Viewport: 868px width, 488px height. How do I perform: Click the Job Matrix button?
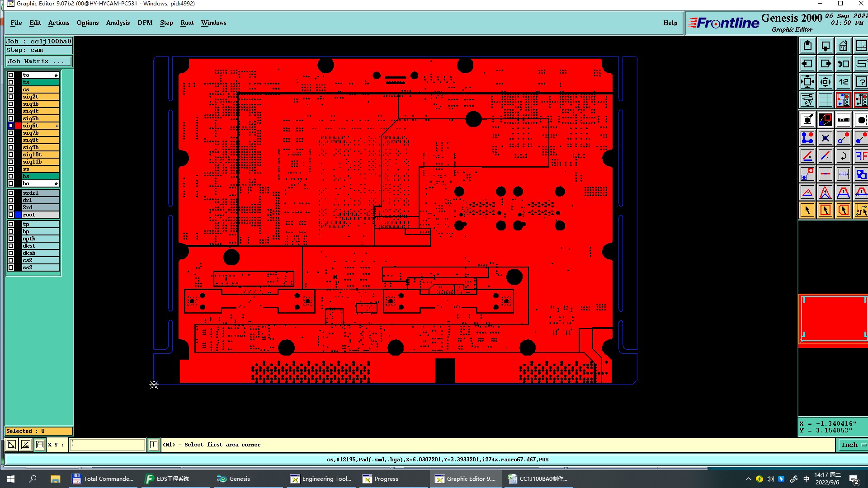pyautogui.click(x=38, y=61)
